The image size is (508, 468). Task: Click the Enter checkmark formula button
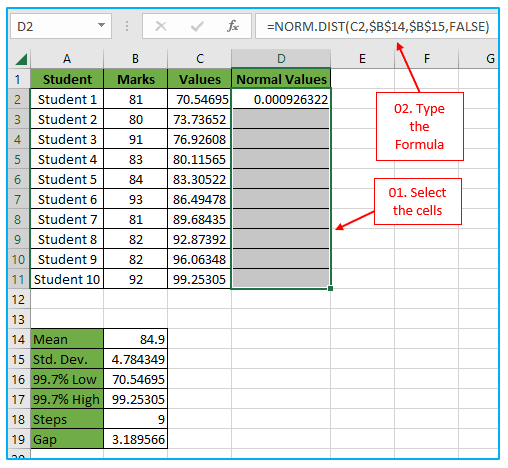[x=197, y=26]
